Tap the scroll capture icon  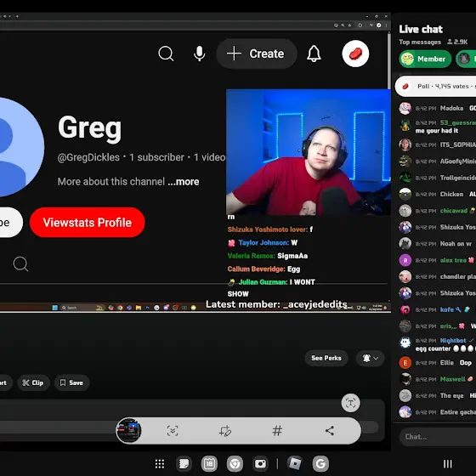pyautogui.click(x=173, y=431)
